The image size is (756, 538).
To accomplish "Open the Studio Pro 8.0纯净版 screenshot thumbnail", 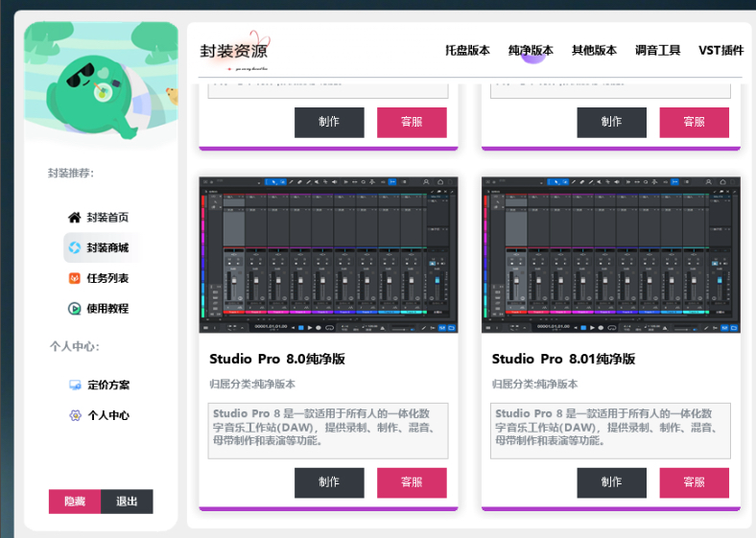I will click(328, 255).
